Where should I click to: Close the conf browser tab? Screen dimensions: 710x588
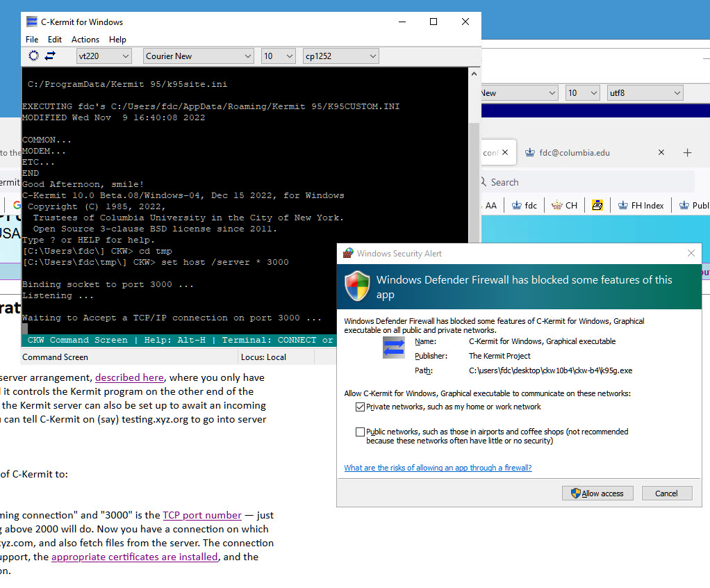[505, 152]
